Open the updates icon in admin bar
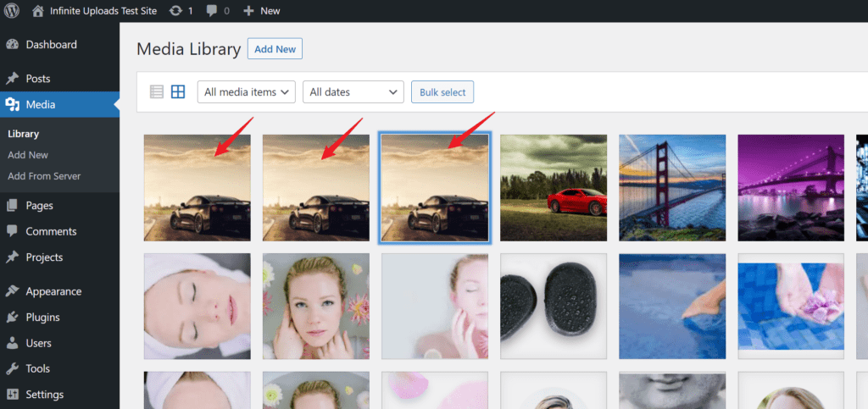The height and width of the screenshot is (409, 868). click(175, 11)
